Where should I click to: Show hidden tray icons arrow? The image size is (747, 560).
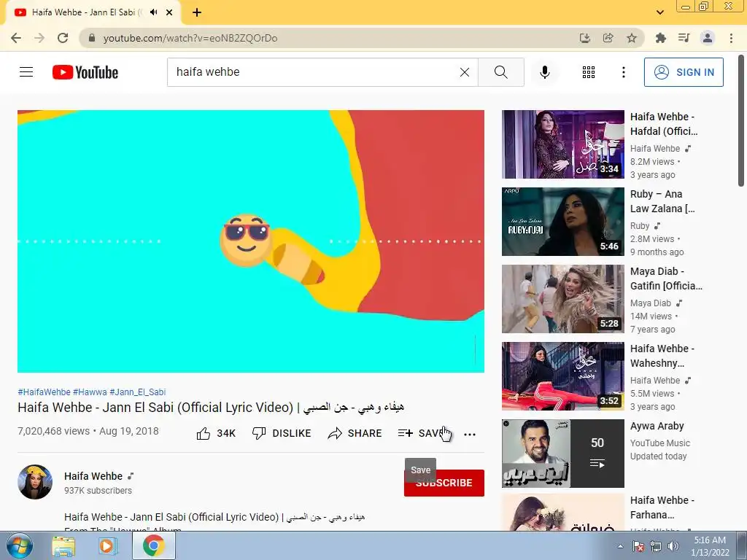click(x=620, y=546)
